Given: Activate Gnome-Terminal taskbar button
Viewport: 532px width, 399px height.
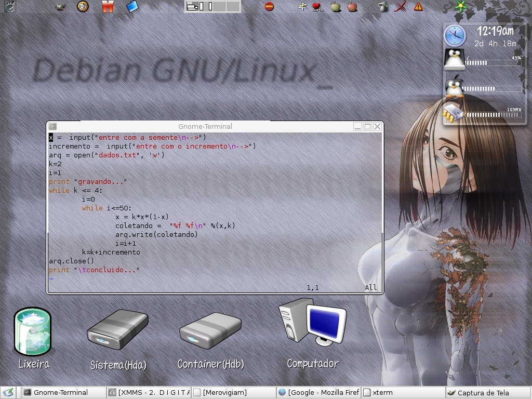Looking at the screenshot, I should tap(64, 393).
